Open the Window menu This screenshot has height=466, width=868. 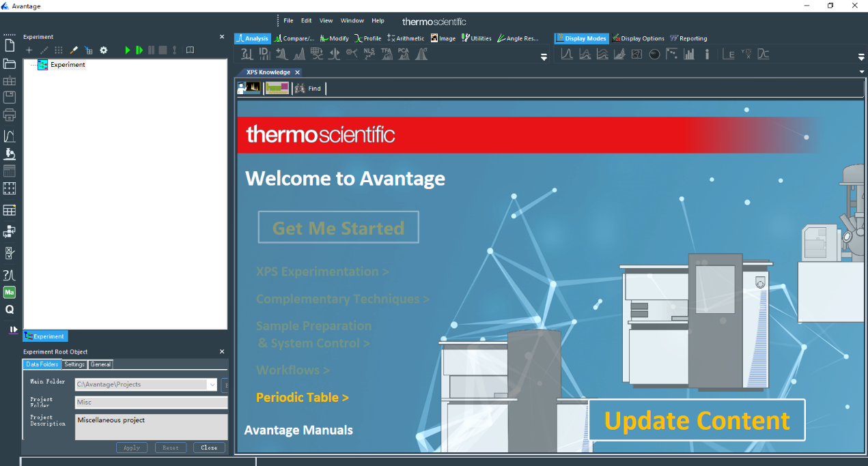click(x=352, y=20)
